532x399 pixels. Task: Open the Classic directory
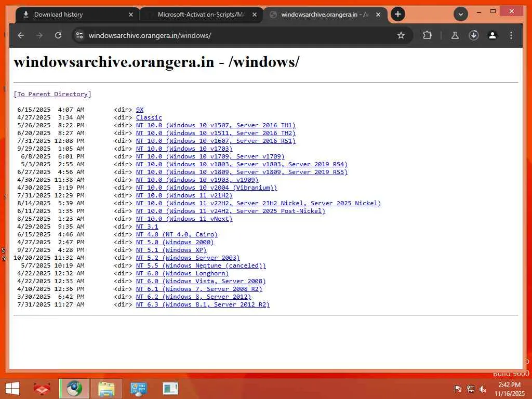(x=149, y=117)
